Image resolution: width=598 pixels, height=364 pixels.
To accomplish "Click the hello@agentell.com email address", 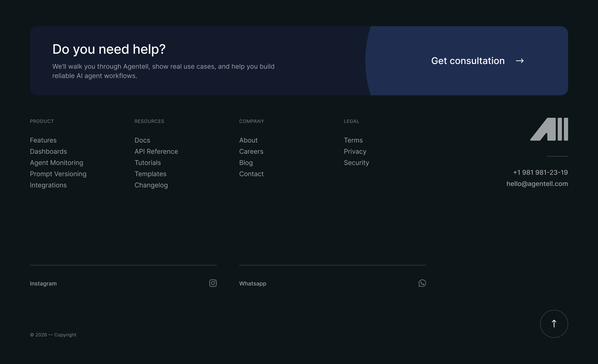I will (537, 184).
